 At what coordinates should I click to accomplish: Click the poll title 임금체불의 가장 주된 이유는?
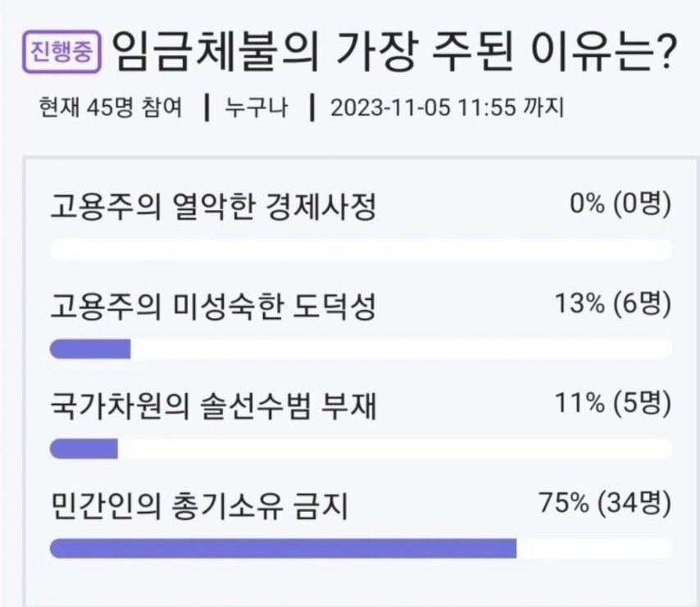393,51
